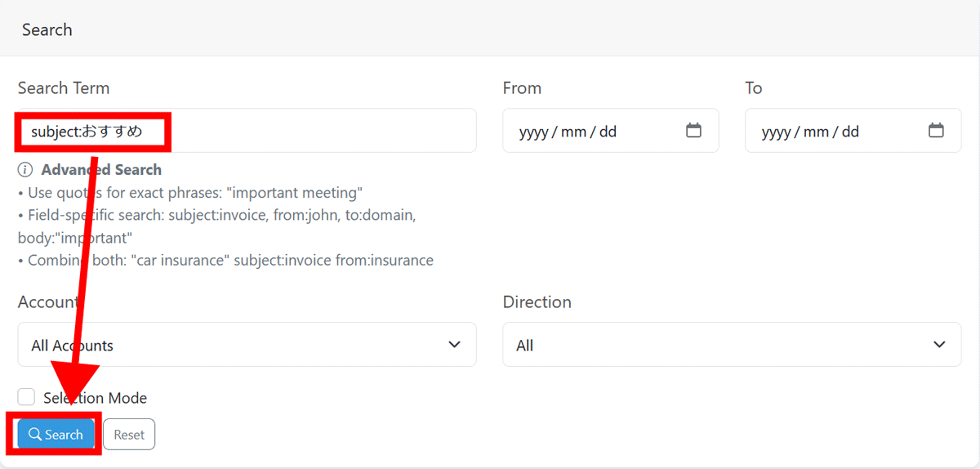
Task: Select the day segment in the To date
Action: click(850, 132)
